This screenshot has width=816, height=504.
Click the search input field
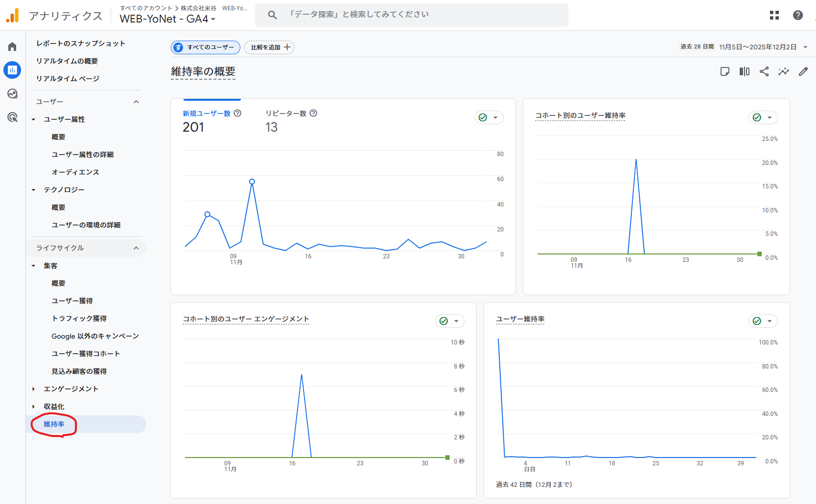click(411, 15)
